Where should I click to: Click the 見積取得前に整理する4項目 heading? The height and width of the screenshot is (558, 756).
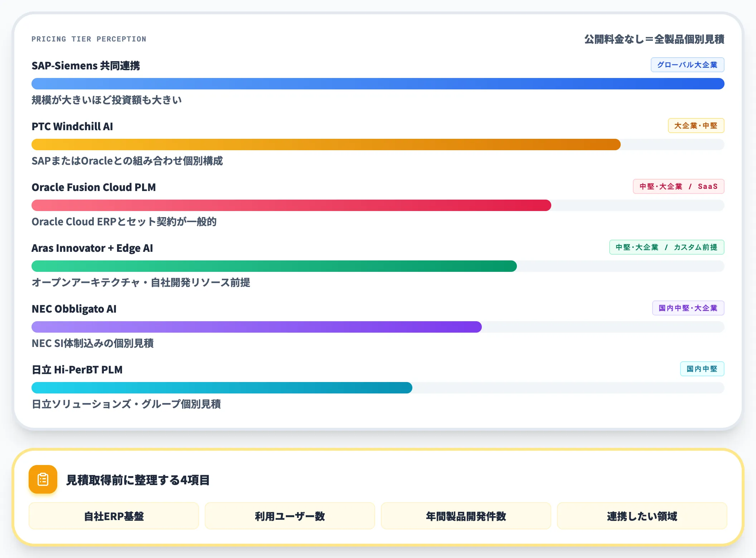click(x=138, y=480)
